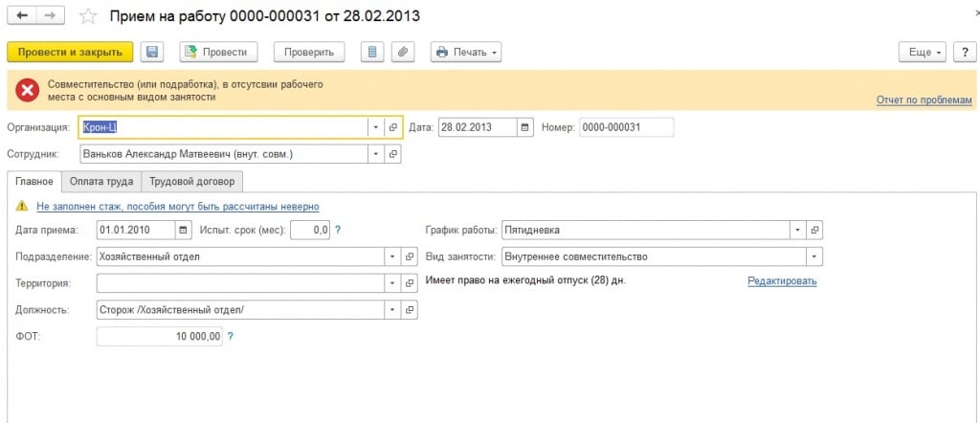Show hint for ФОТ question mark

coord(230,336)
